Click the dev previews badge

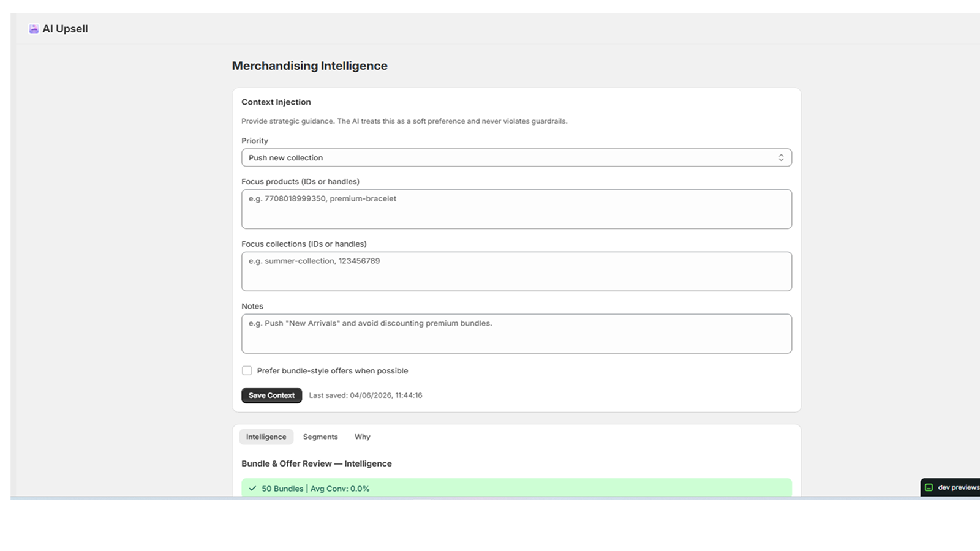pyautogui.click(x=951, y=487)
